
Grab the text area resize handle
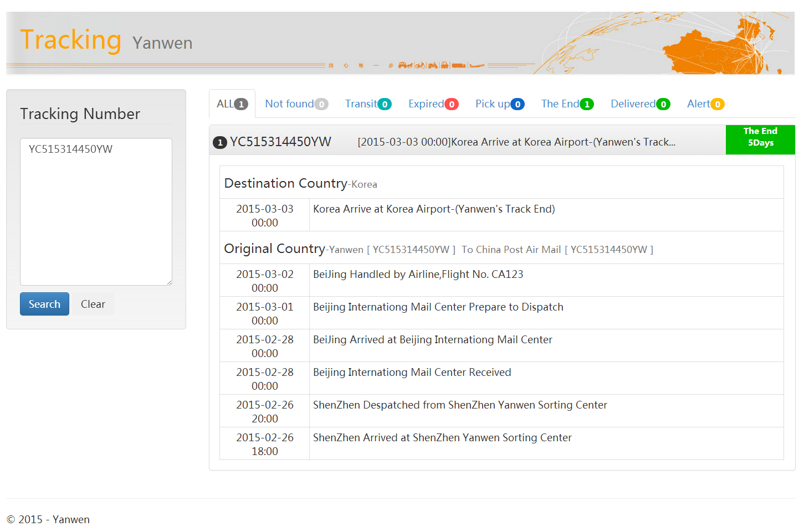coord(169,282)
